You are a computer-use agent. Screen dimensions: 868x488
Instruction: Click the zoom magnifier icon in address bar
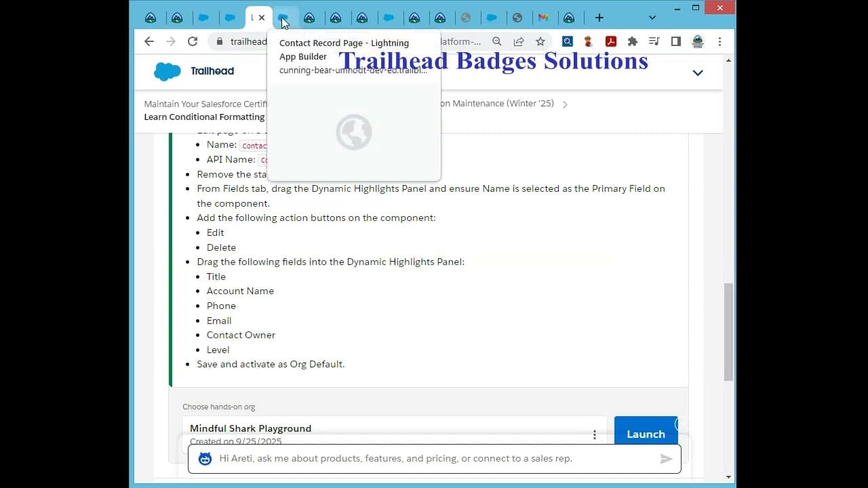(497, 41)
